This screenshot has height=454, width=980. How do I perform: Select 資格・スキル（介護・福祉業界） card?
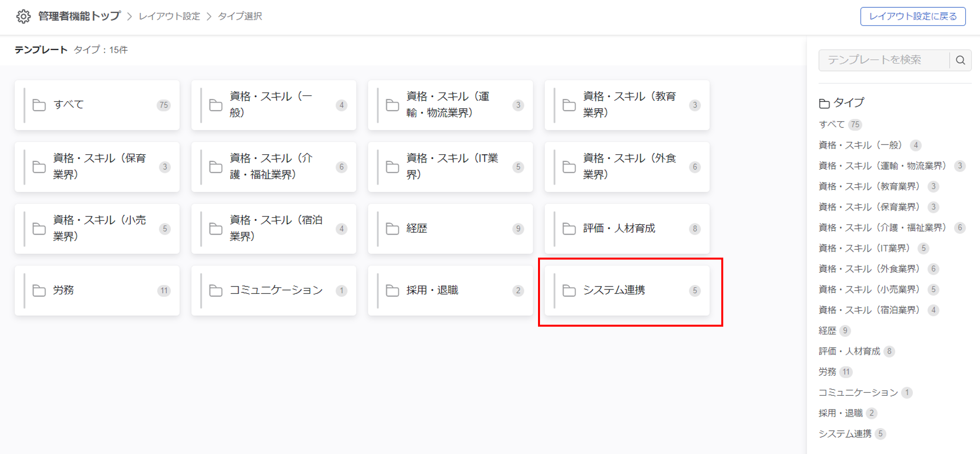click(273, 167)
